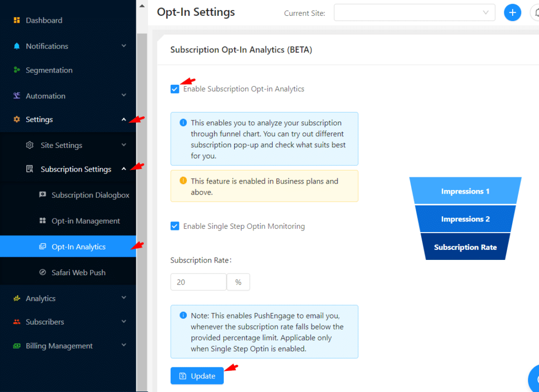
Task: Click the Subscribers people icon
Action: (x=16, y=322)
